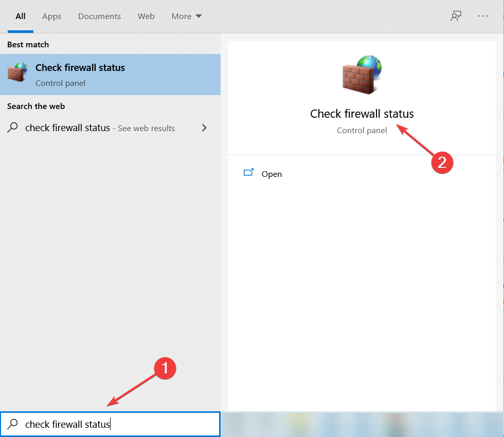The image size is (504, 437).
Task: Click the large firewall icon in preview pane
Action: coord(362,75)
